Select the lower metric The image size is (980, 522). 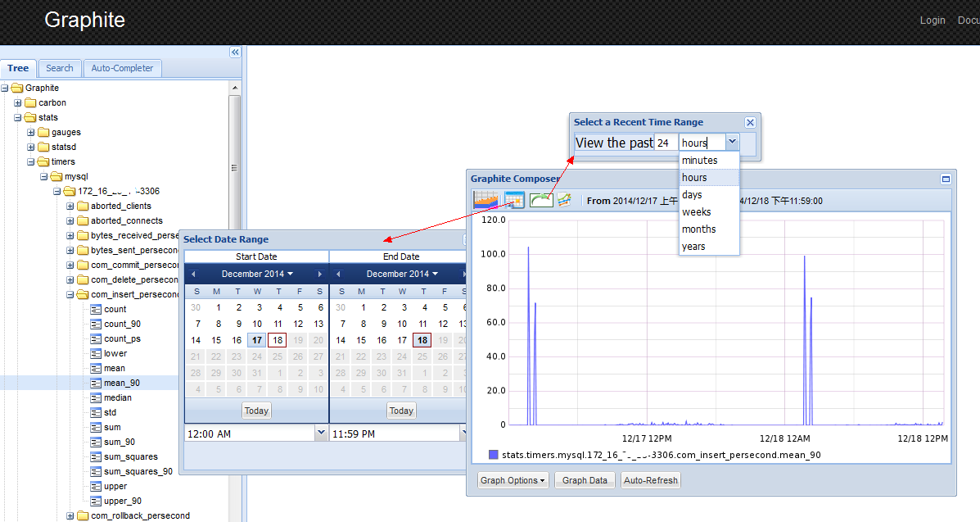coord(115,354)
